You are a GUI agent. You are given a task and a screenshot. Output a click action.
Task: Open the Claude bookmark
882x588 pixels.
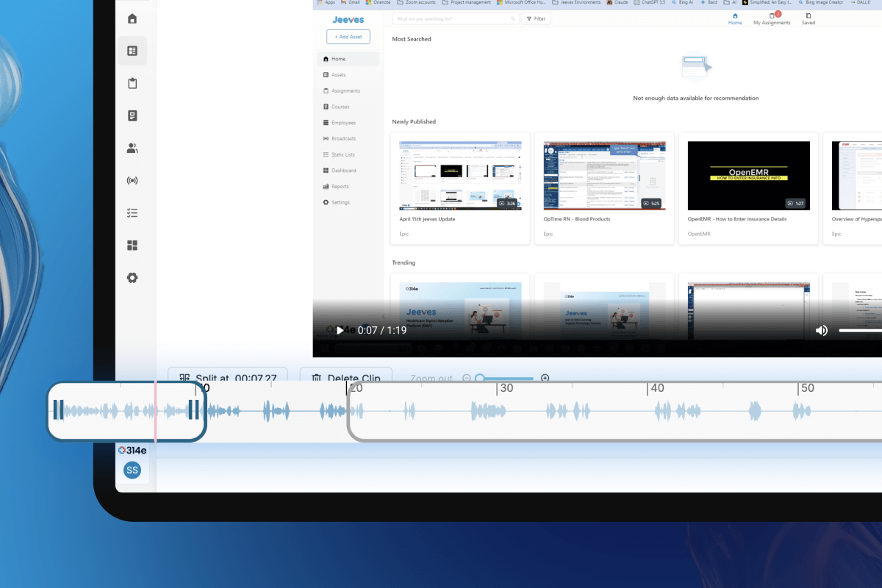pos(616,2)
